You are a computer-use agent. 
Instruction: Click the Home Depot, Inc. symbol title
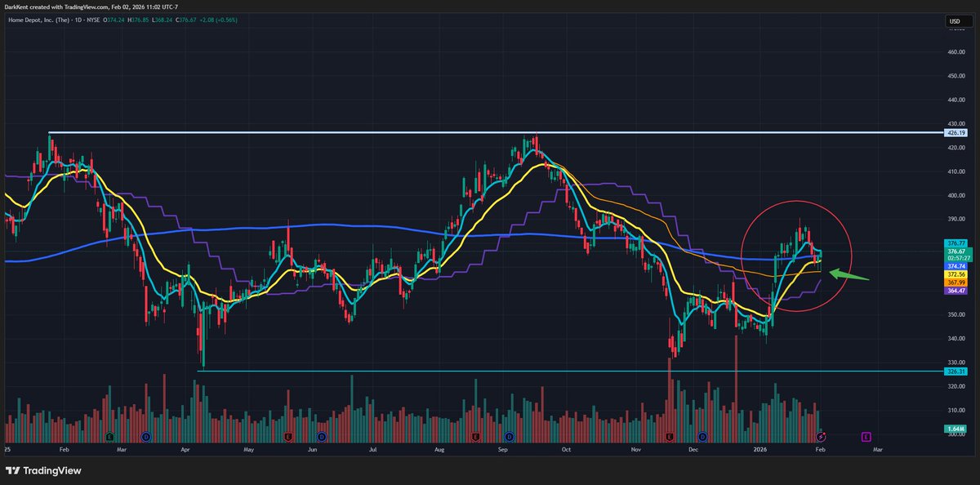click(38, 19)
